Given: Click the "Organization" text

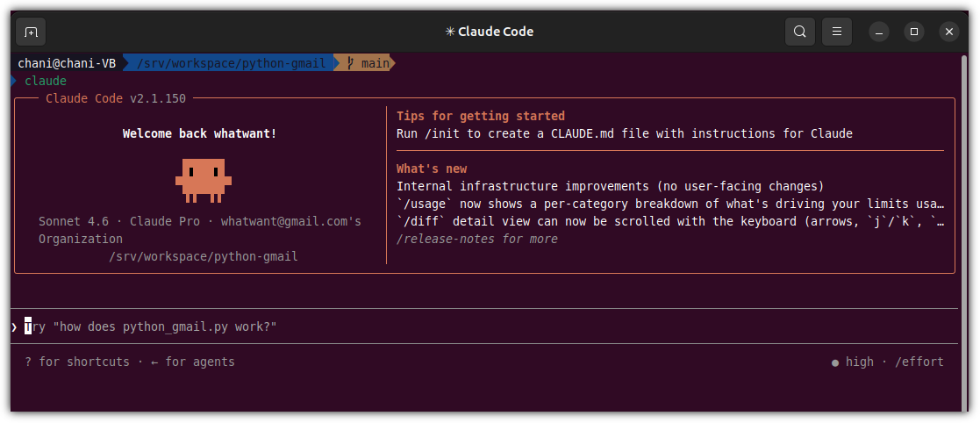Looking at the screenshot, I should click(x=81, y=239).
